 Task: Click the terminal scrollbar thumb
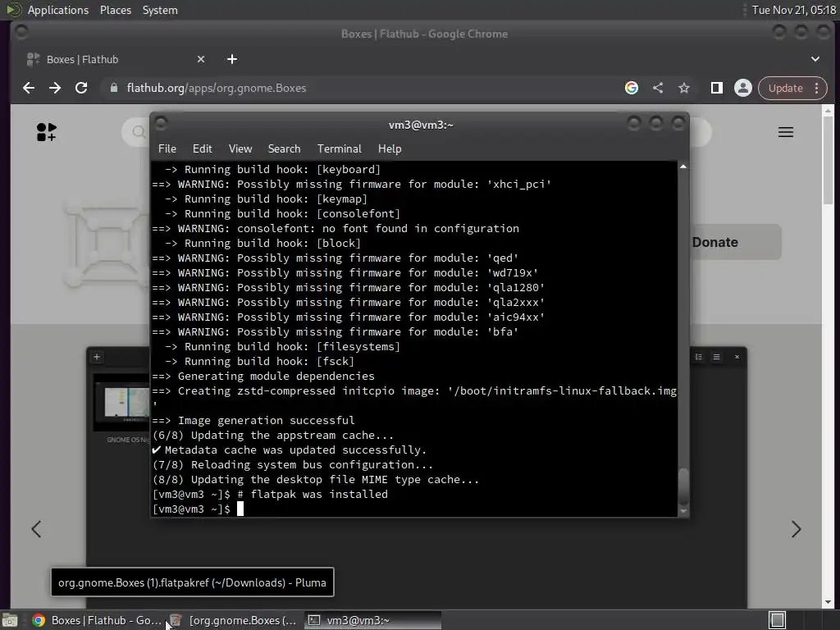pos(683,486)
